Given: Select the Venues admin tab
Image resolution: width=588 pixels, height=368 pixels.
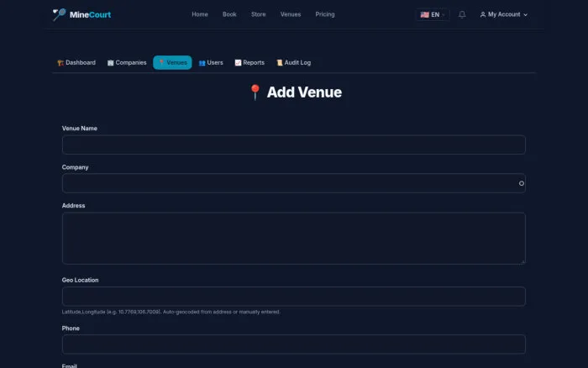Looking at the screenshot, I should pyautogui.click(x=172, y=63).
